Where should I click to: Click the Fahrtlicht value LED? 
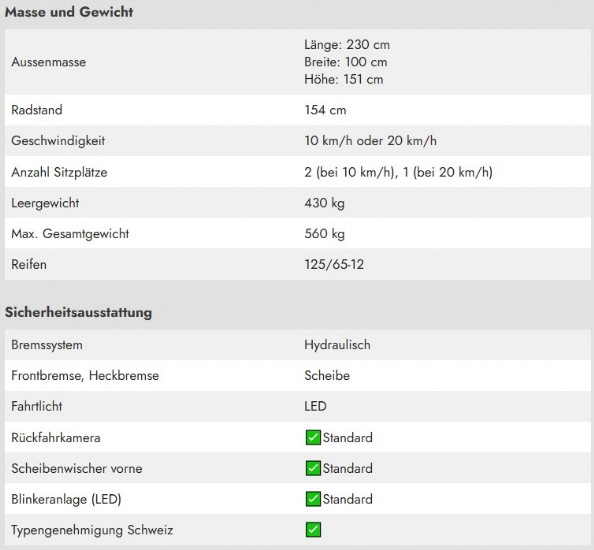pos(315,406)
